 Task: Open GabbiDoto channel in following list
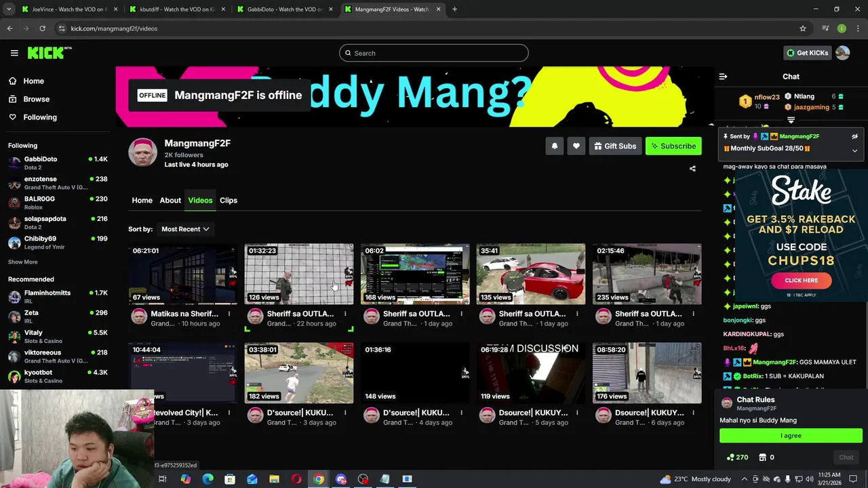[x=58, y=163]
